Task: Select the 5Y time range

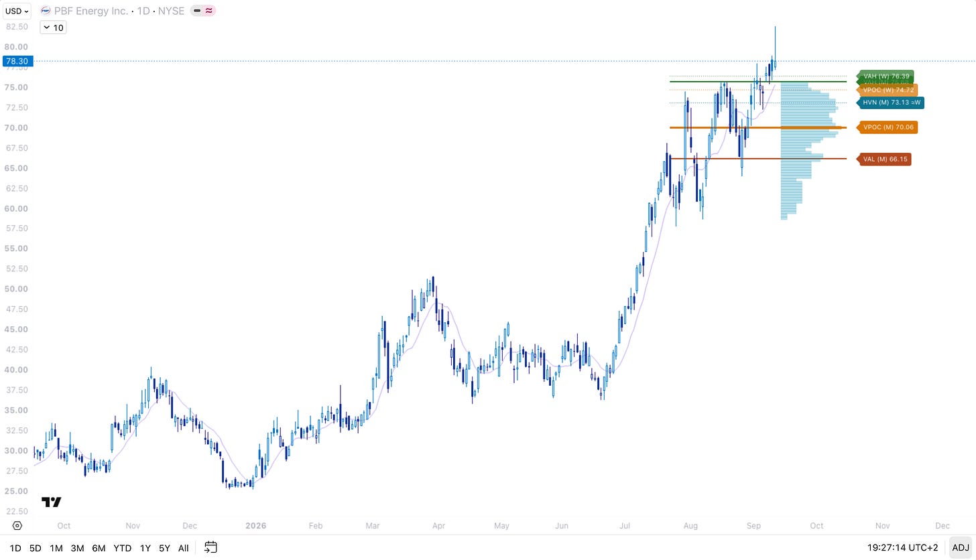Action: tap(164, 548)
